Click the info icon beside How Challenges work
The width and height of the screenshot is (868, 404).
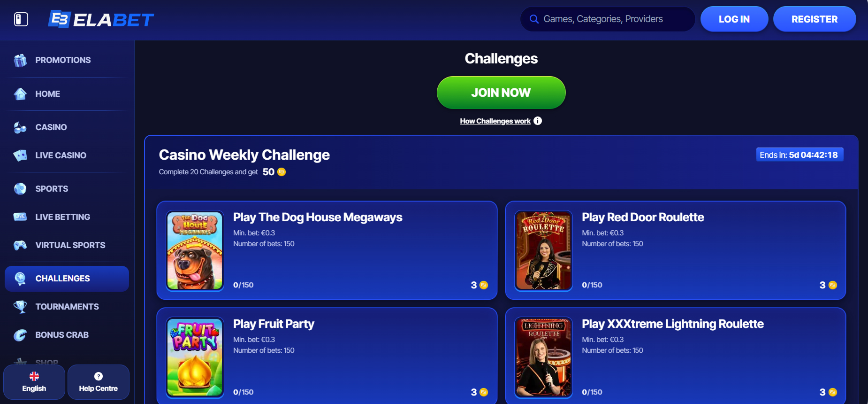[x=538, y=121]
